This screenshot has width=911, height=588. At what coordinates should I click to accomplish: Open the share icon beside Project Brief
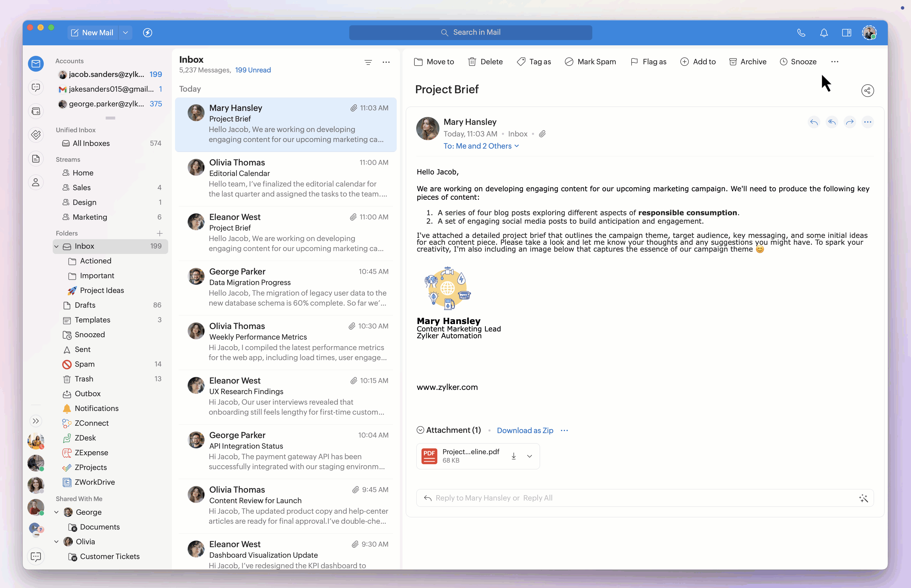[868, 90]
